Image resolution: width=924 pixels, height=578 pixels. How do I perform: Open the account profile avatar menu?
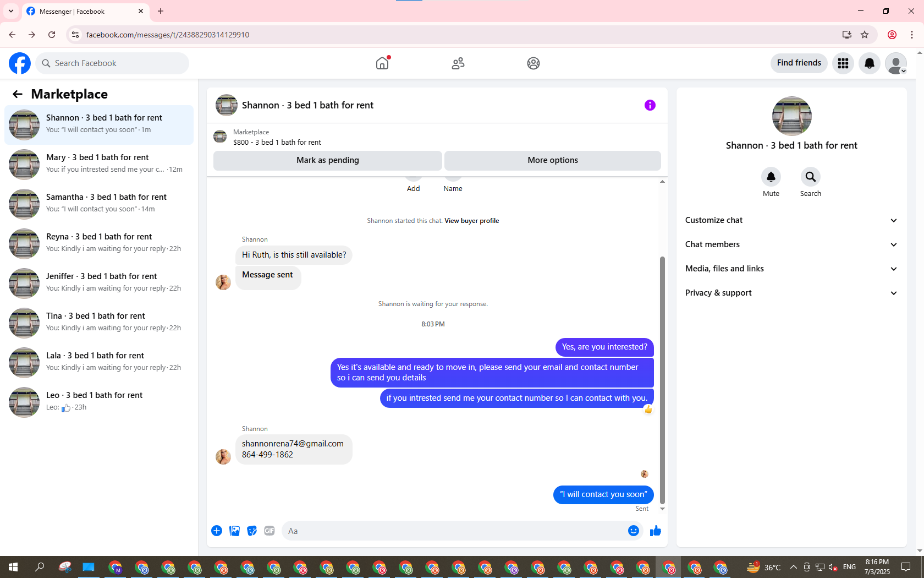point(896,63)
